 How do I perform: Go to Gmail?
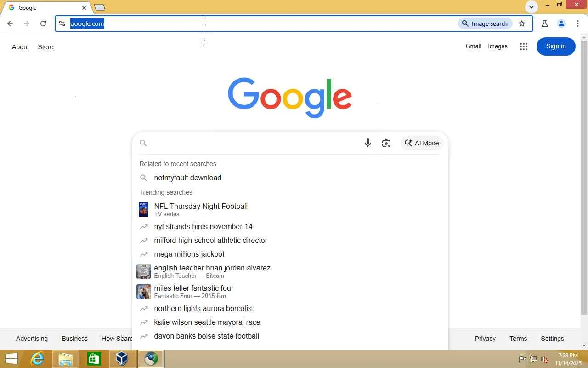coord(473,46)
